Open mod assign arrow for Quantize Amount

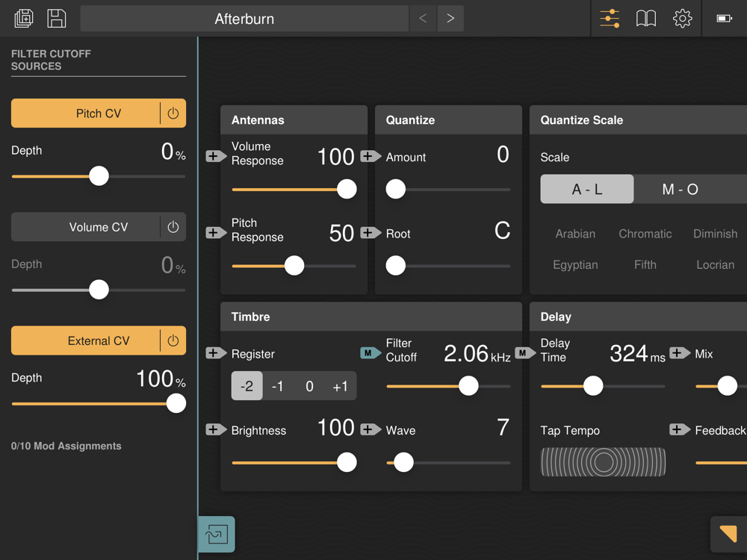(371, 156)
